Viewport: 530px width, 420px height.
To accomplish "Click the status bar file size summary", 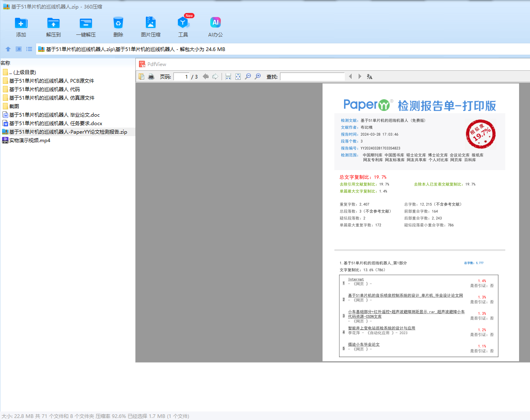I will [95, 416].
